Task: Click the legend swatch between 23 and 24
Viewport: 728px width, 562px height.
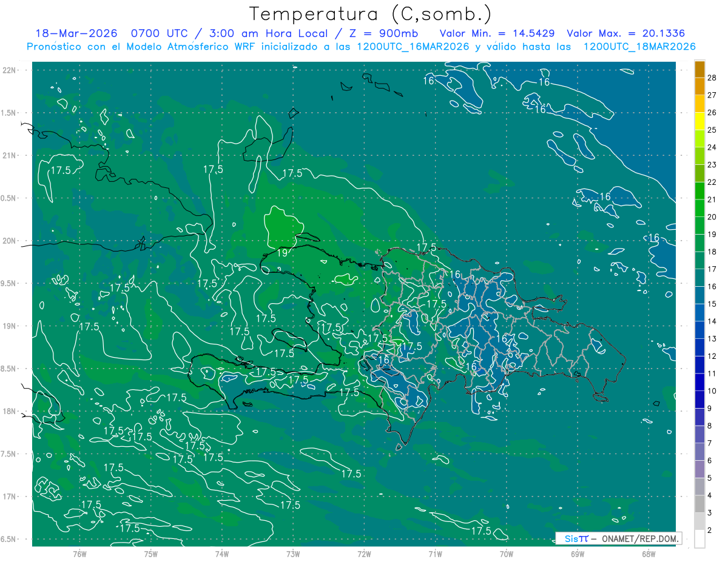Action: (699, 156)
